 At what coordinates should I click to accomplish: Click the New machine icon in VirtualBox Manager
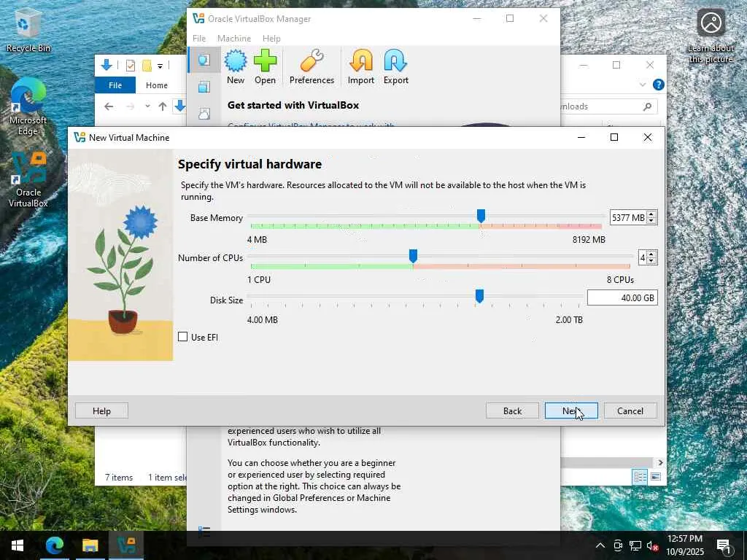click(x=236, y=67)
